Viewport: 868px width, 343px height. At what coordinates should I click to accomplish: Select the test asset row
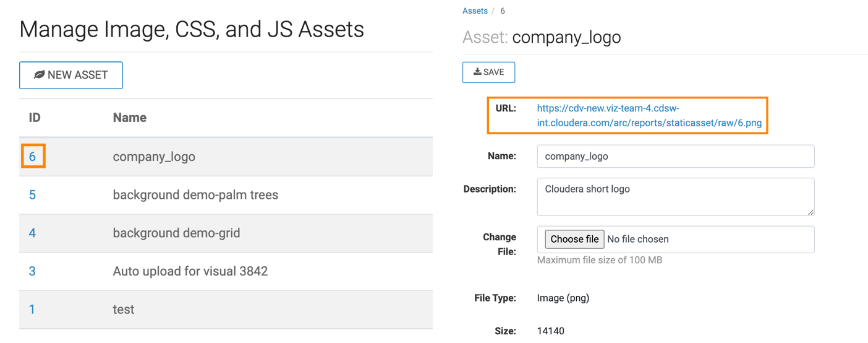[x=124, y=310]
